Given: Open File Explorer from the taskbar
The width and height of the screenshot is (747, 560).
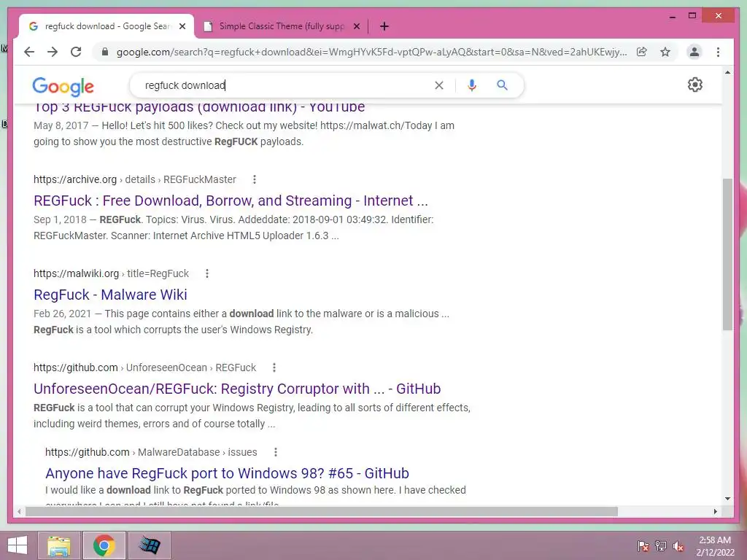Looking at the screenshot, I should point(58,545).
